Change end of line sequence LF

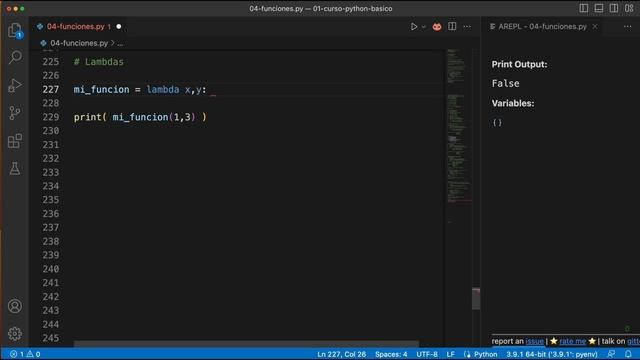pyautogui.click(x=451, y=354)
